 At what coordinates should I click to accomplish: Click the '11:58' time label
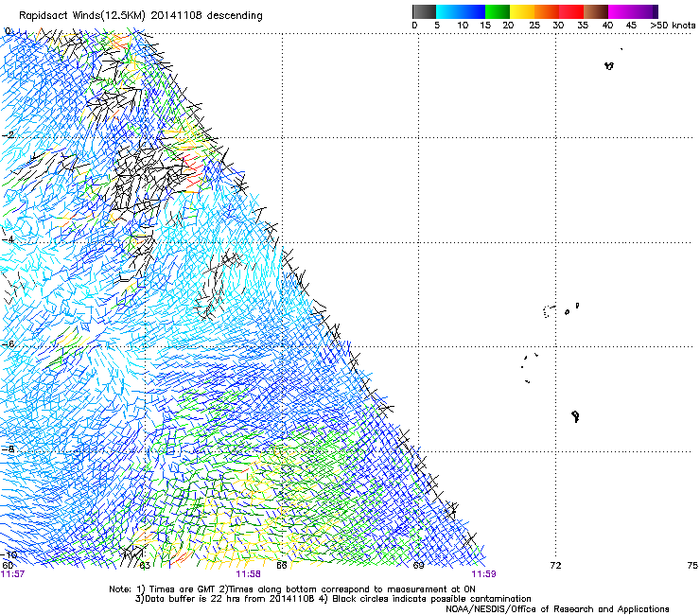(248, 574)
